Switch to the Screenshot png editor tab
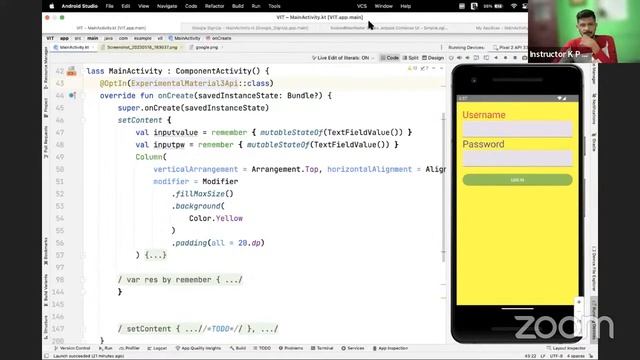Image resolution: width=640 pixels, height=360 pixels. pyautogui.click(x=141, y=47)
